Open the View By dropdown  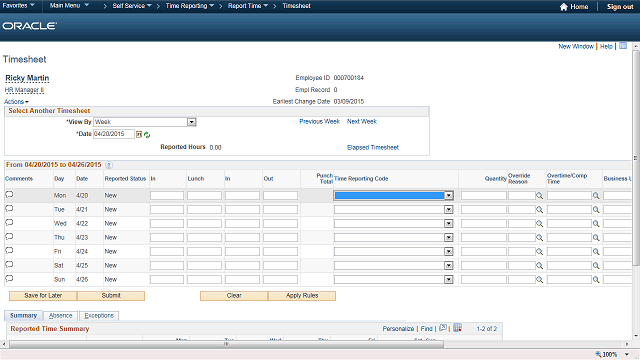[191, 122]
